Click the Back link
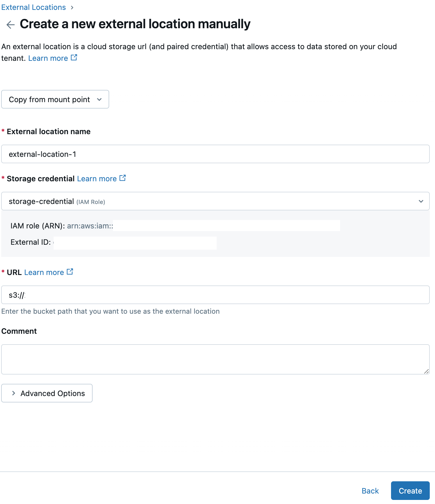This screenshot has height=504, width=435. click(x=370, y=491)
